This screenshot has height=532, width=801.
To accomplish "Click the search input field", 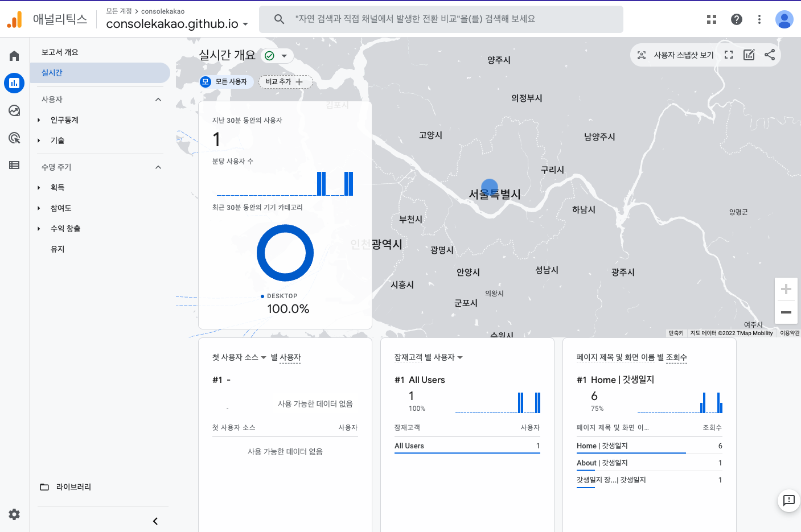I will point(441,19).
